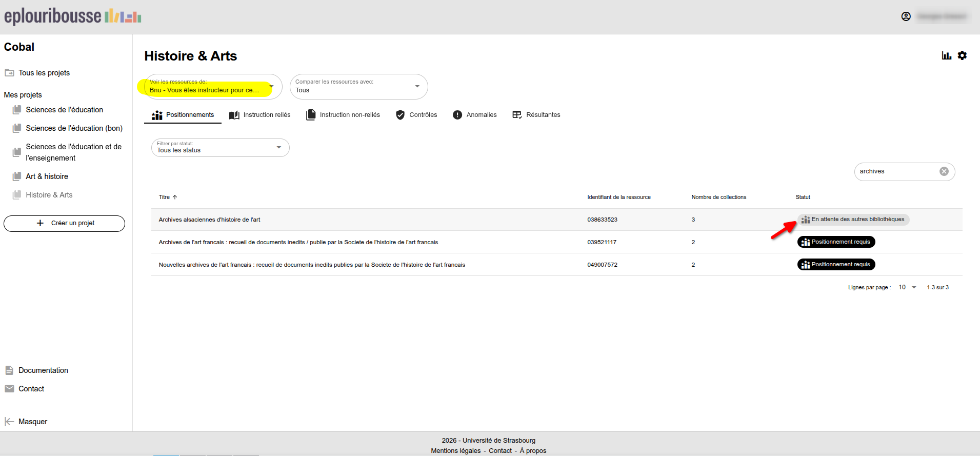
Task: Click the Contact envelope icon in sidebar
Action: point(9,389)
